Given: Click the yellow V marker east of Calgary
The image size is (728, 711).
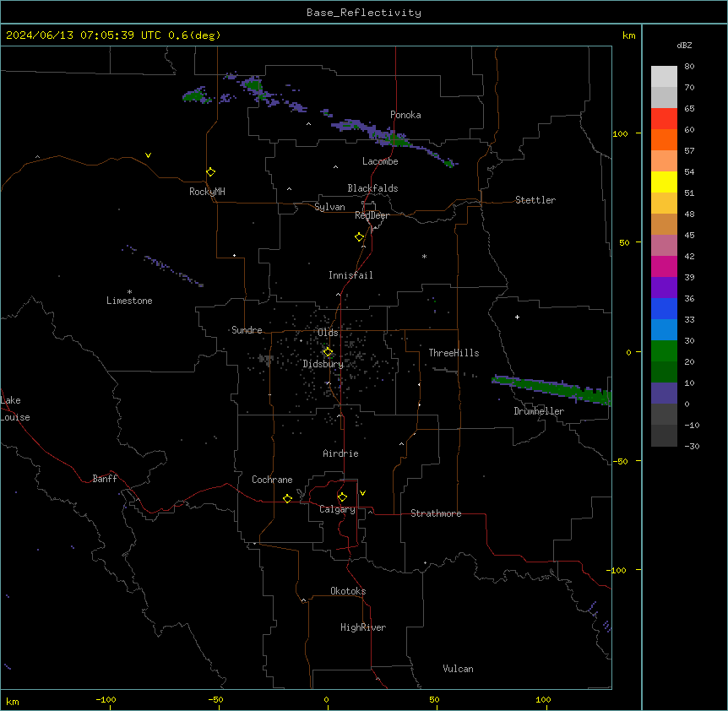Looking at the screenshot, I should [x=362, y=493].
